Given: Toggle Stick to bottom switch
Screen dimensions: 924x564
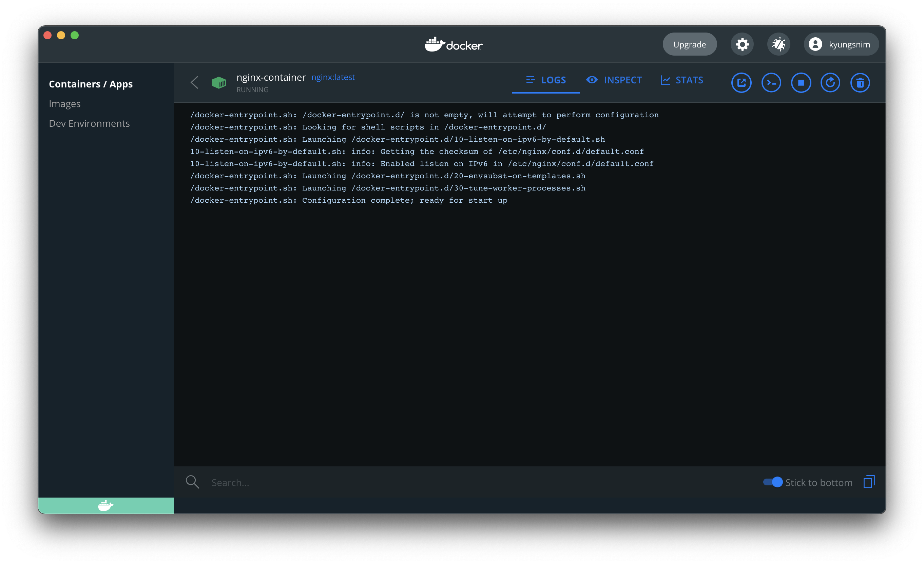Looking at the screenshot, I should pos(772,482).
